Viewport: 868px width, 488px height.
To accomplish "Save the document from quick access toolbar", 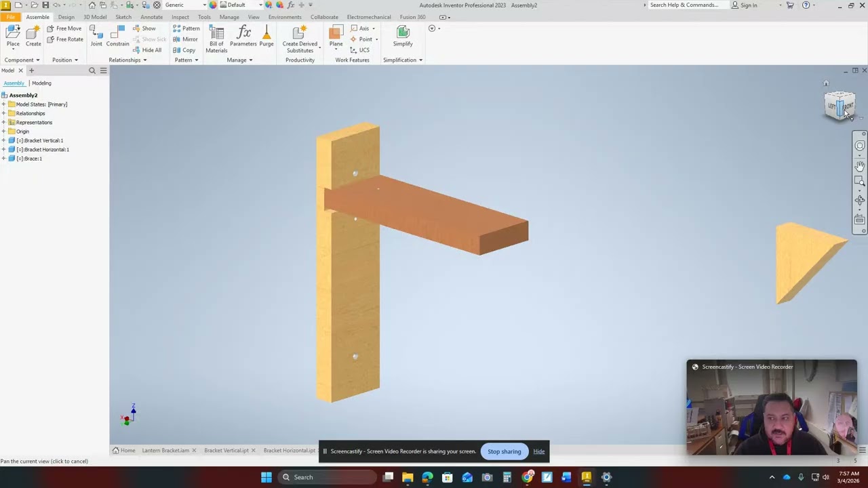I will 45,5.
